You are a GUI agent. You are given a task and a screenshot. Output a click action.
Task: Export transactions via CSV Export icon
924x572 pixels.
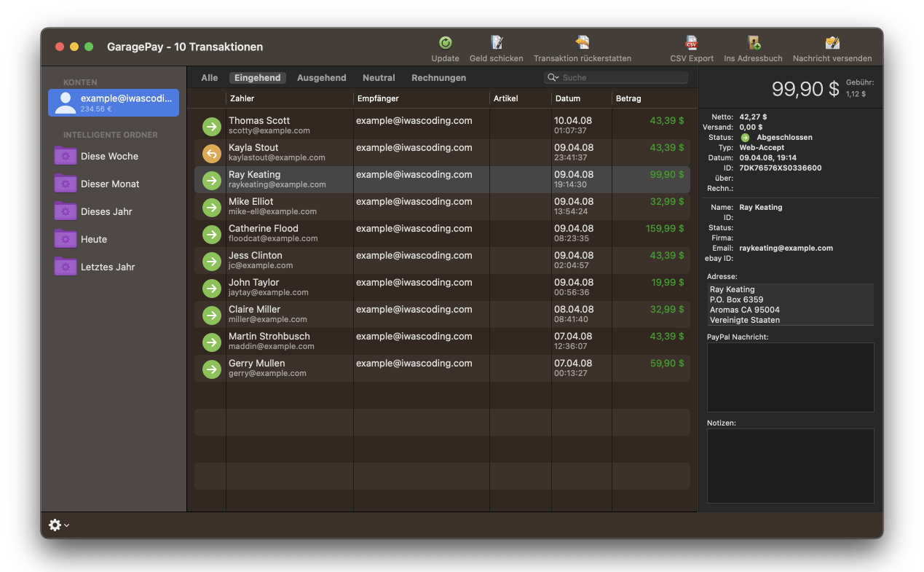click(x=692, y=43)
